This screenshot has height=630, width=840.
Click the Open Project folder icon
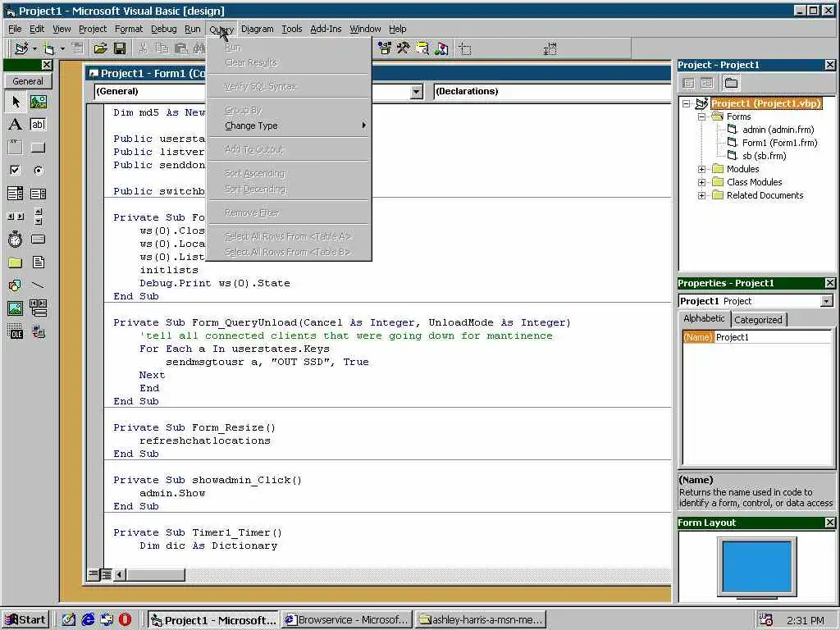100,48
